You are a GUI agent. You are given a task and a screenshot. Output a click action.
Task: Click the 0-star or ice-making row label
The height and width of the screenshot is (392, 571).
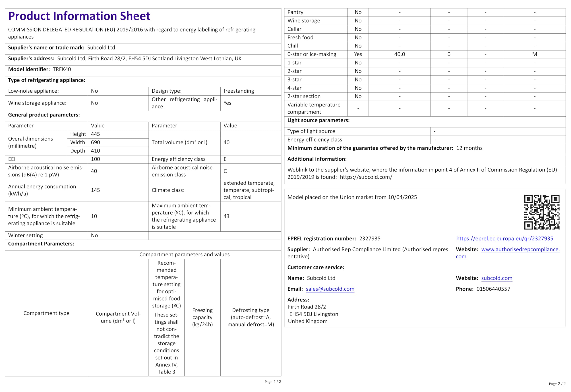[312, 54]
